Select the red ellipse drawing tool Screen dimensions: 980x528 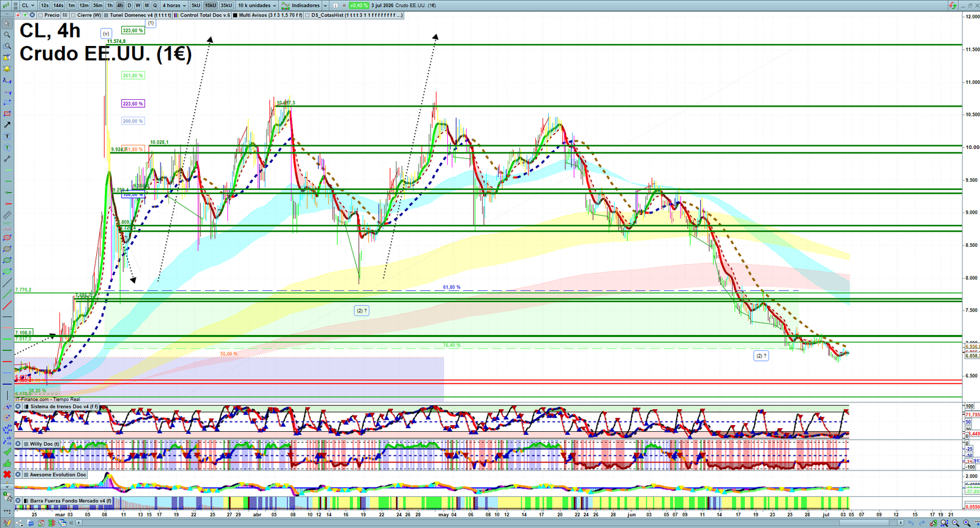coord(7,238)
